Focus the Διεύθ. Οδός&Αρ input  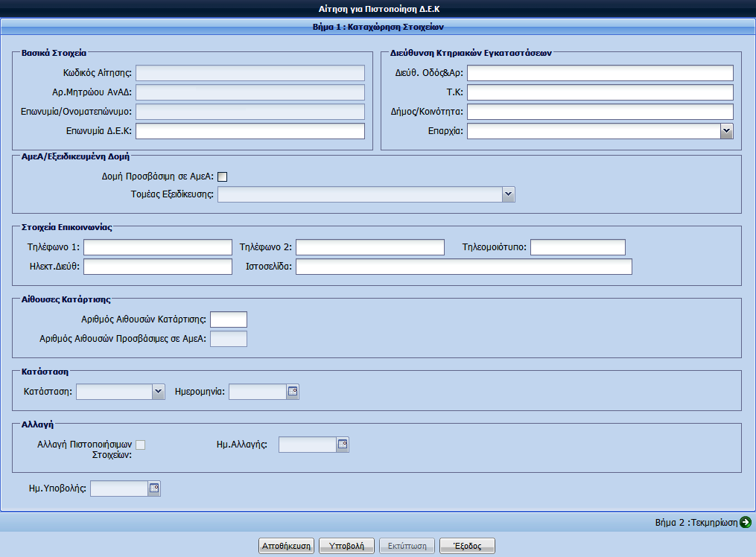tap(600, 73)
